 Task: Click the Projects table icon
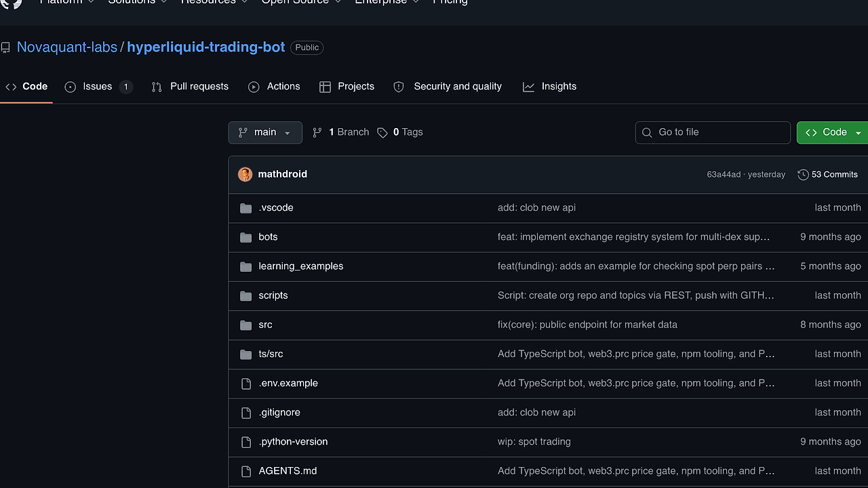[x=325, y=87]
